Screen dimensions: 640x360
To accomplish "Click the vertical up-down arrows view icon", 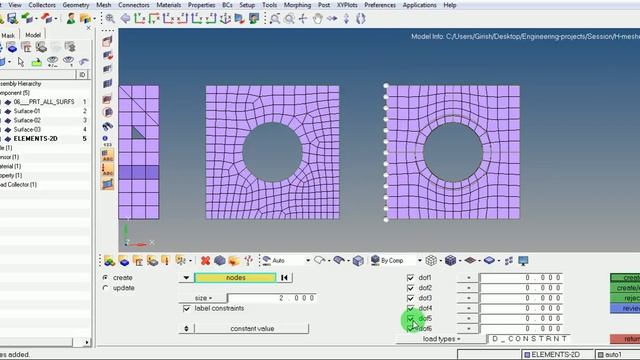I will [x=347, y=18].
